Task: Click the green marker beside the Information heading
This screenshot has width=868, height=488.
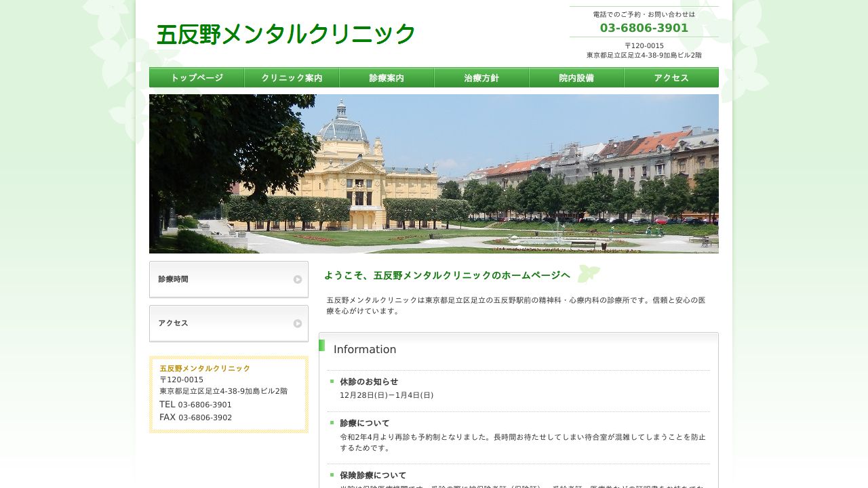Action: coord(322,346)
